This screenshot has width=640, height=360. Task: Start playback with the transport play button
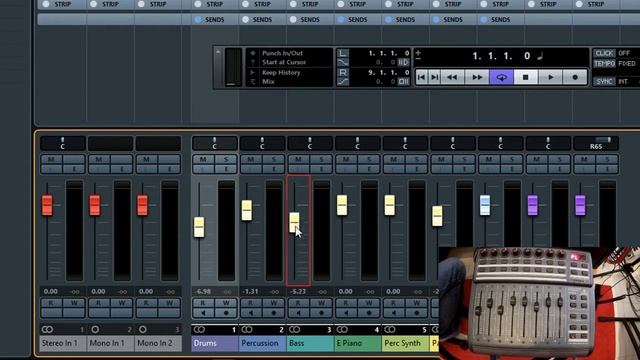tap(550, 77)
